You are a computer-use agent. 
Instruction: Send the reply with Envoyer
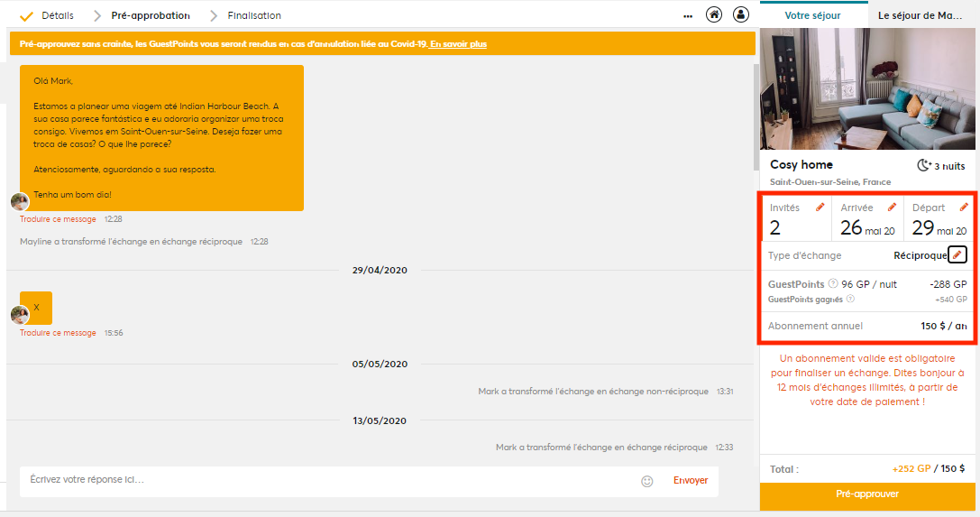click(690, 480)
